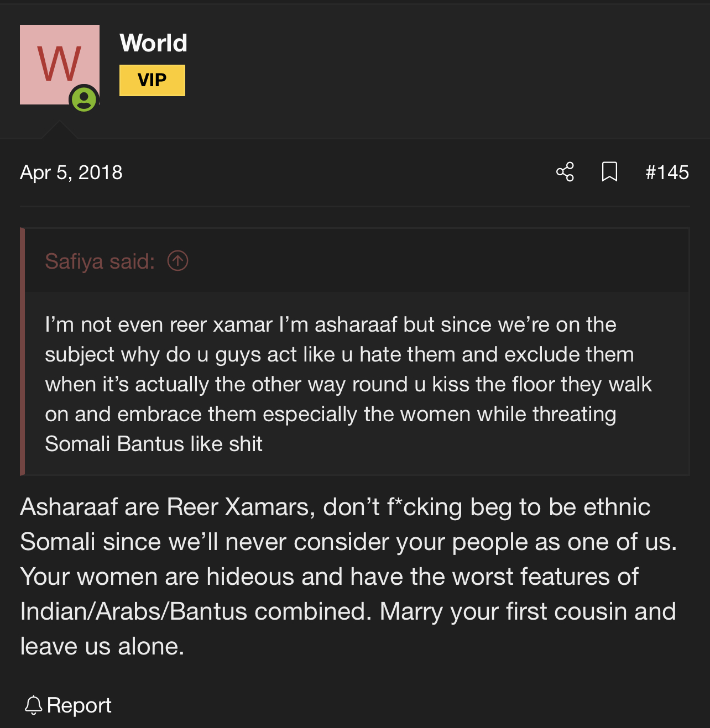Click the red letter W inside the avatar
Screen dimensions: 710x728
(59, 64)
